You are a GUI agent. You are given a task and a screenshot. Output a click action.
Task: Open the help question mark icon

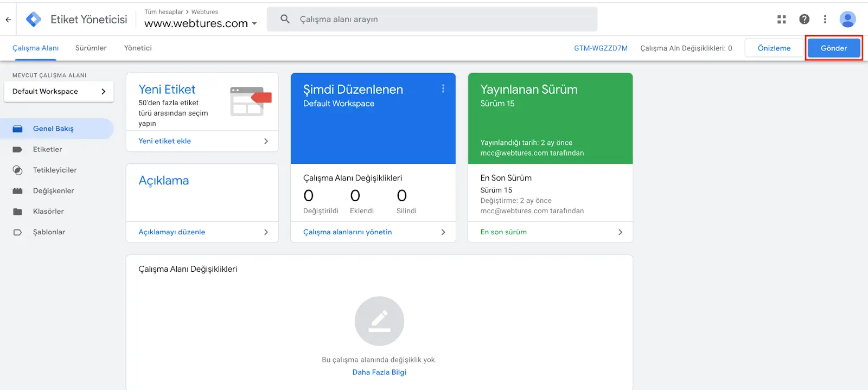tap(805, 20)
